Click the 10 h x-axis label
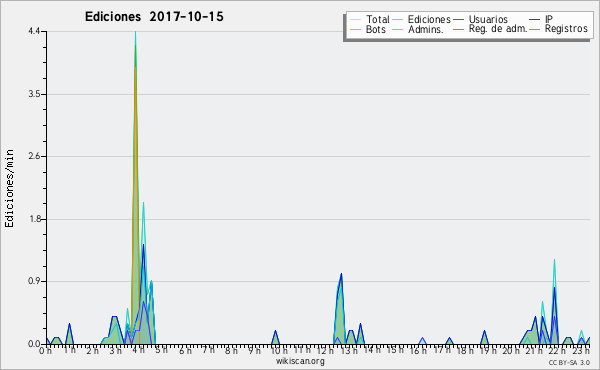 point(279,350)
